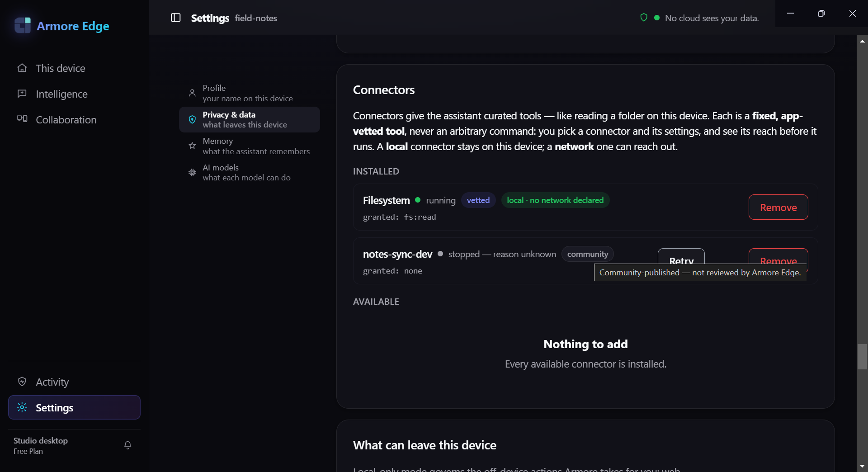Click the field-notes title text
This screenshot has height=472, width=868.
click(x=256, y=18)
